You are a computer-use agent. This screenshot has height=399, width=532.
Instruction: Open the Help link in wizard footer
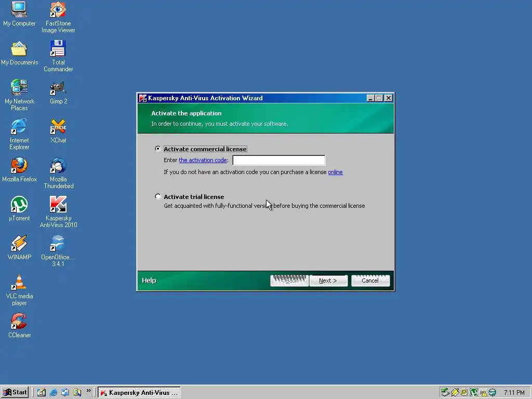pos(149,280)
